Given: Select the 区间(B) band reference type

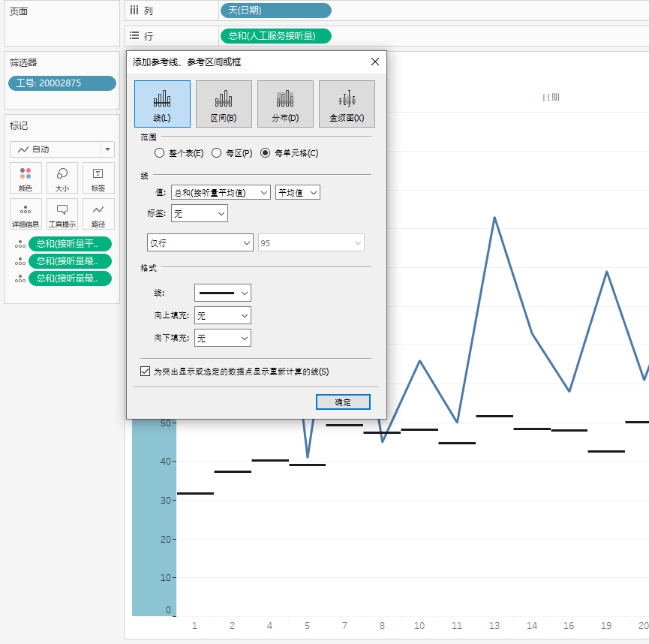Looking at the screenshot, I should coord(224,104).
